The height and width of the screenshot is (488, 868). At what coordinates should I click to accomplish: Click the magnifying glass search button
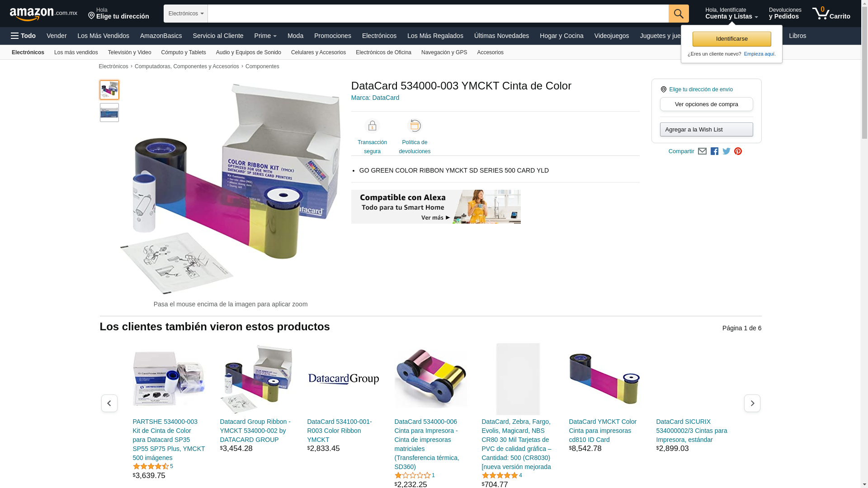679,14
